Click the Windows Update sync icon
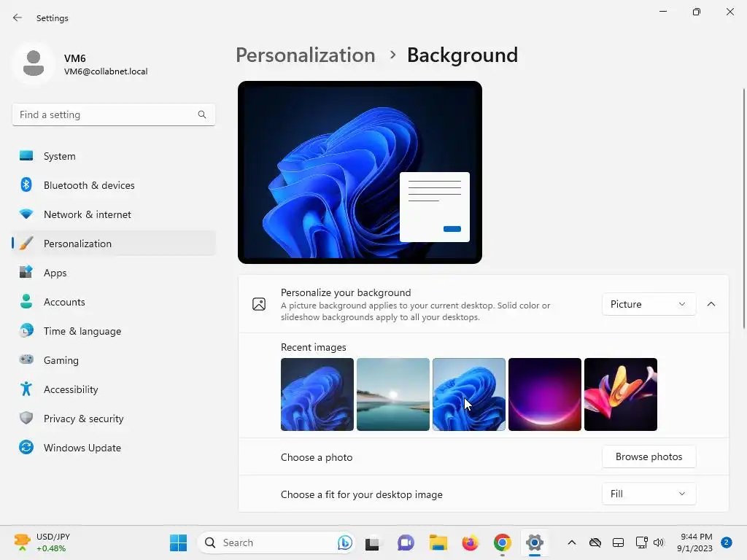 [26, 447]
